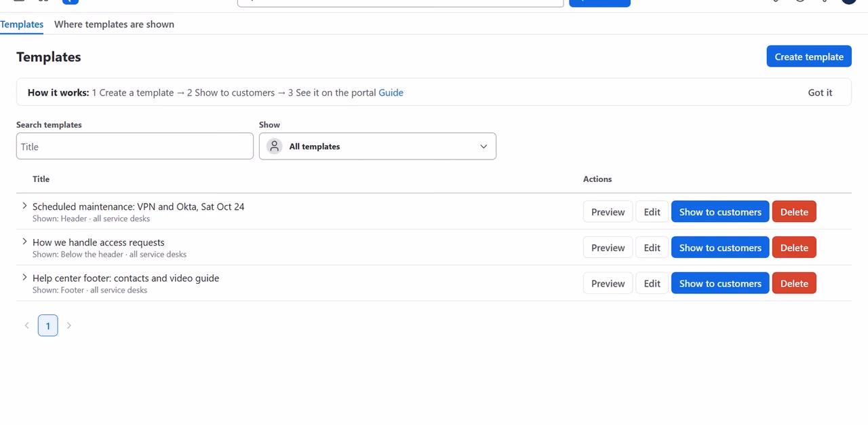Switch to the Templates tab
This screenshot has height=425, width=868.
[22, 24]
